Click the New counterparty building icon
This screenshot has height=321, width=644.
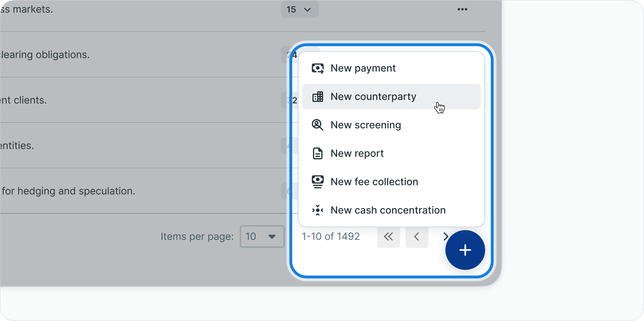coord(318,97)
